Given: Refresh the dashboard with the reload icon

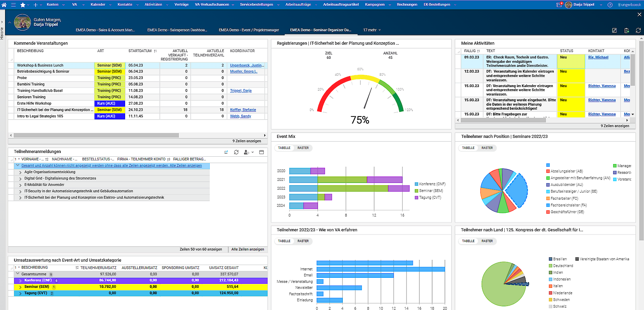Looking at the screenshot, I should [x=638, y=30].
